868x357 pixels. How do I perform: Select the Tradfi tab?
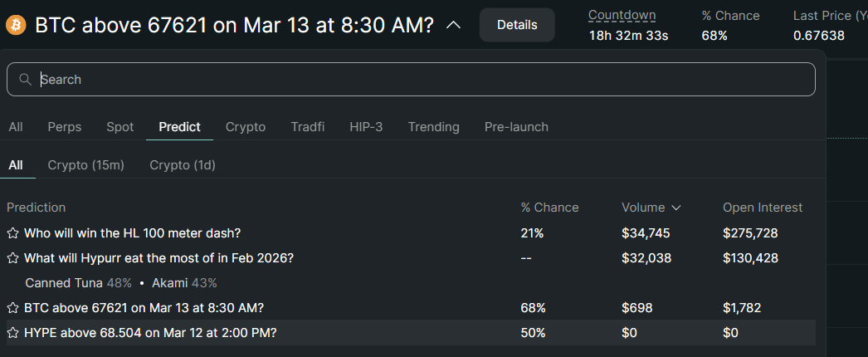[x=307, y=127]
